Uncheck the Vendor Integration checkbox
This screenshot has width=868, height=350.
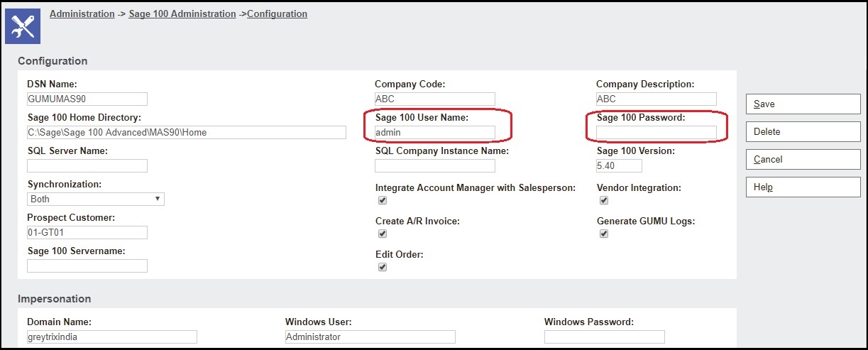click(604, 201)
